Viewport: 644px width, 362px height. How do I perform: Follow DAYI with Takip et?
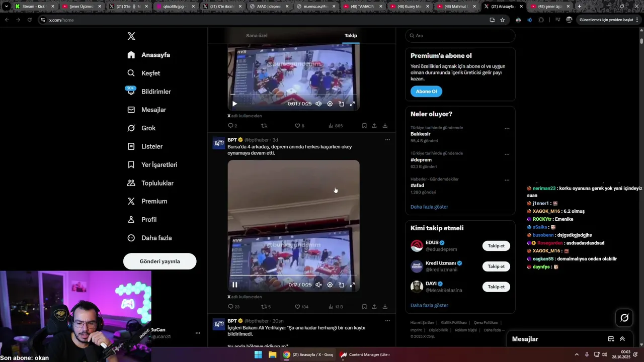click(496, 287)
